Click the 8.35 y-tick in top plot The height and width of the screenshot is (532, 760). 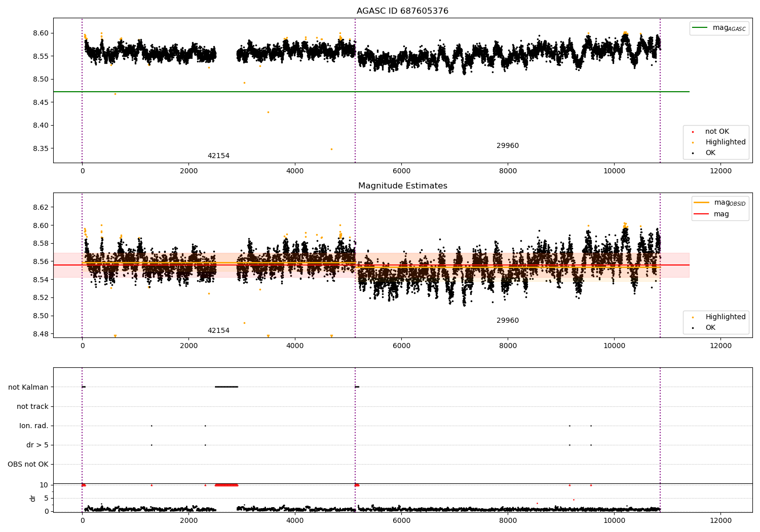(x=41, y=149)
